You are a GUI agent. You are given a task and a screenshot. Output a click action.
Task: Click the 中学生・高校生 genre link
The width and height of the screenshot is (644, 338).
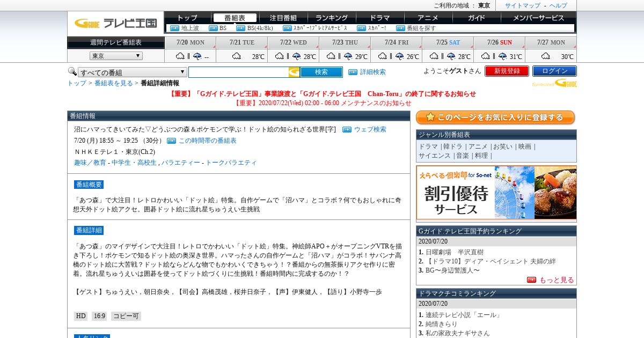134,163
